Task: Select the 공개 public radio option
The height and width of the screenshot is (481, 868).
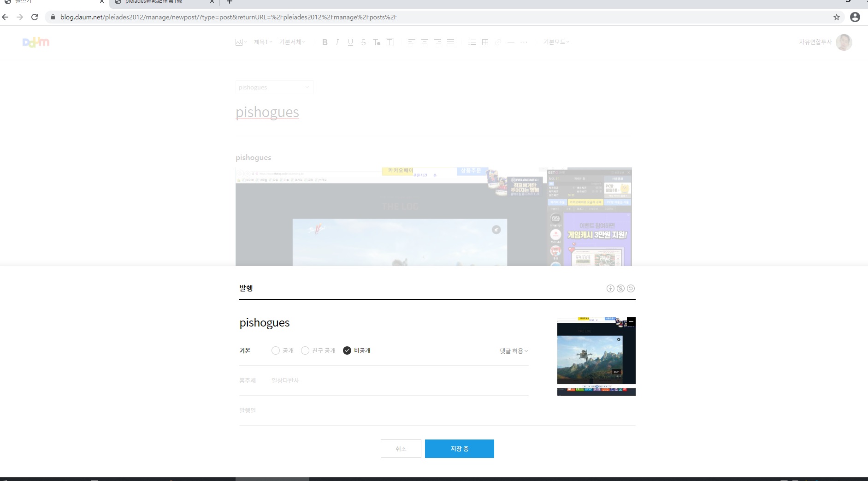Action: click(275, 350)
